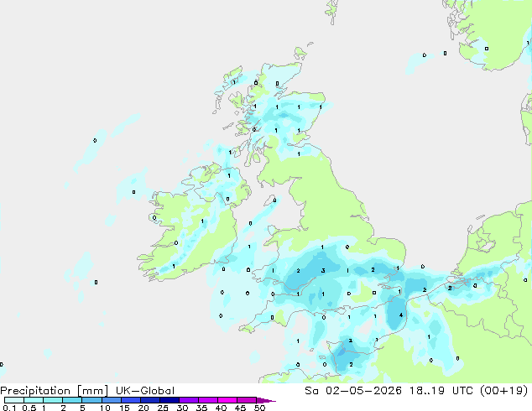The image size is (532, 411).
Task: Click the legend label '50'
Action: point(259,408)
